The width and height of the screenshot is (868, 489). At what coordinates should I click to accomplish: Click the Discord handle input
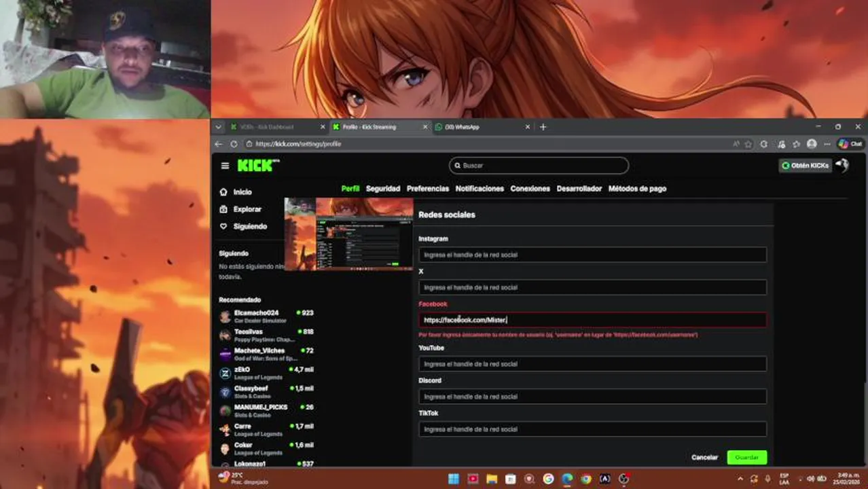[592, 397]
